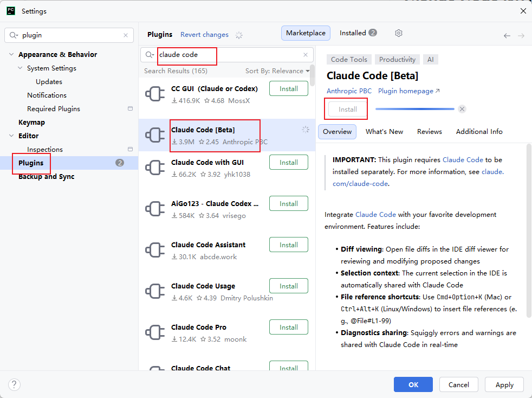Click the install progress bar
This screenshot has width=532, height=398.
click(x=414, y=109)
